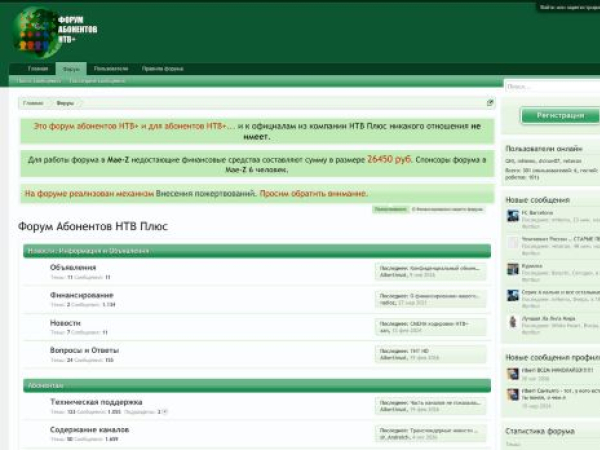Open Серия А thread in sidebar
The width and height of the screenshot is (600, 450).
(x=561, y=292)
